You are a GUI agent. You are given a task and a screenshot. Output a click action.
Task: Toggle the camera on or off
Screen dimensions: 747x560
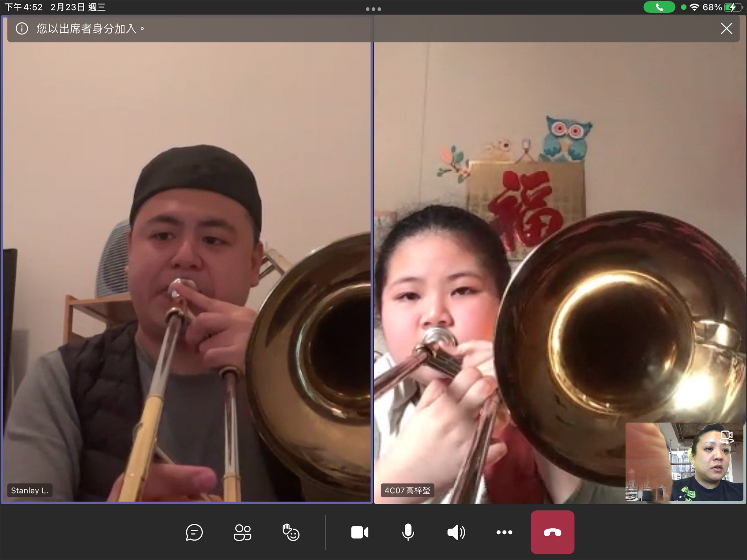point(360,532)
